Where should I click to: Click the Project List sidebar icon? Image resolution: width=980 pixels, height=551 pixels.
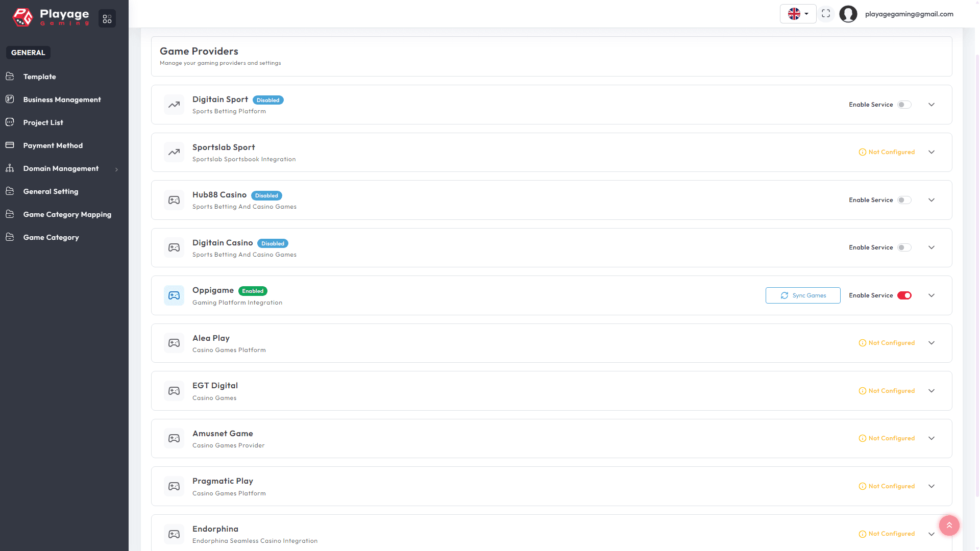click(10, 122)
